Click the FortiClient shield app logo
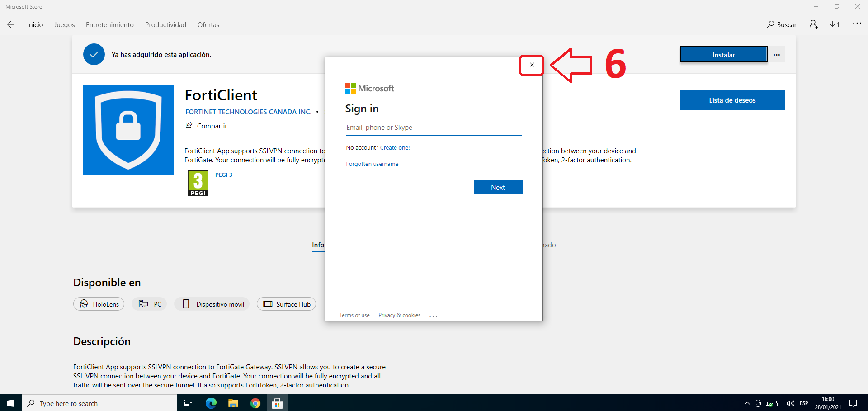This screenshot has width=868, height=411. pyautogui.click(x=128, y=130)
